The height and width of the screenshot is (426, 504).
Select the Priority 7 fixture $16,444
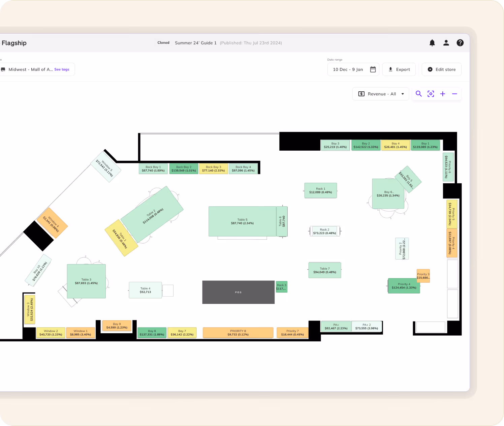292,333
